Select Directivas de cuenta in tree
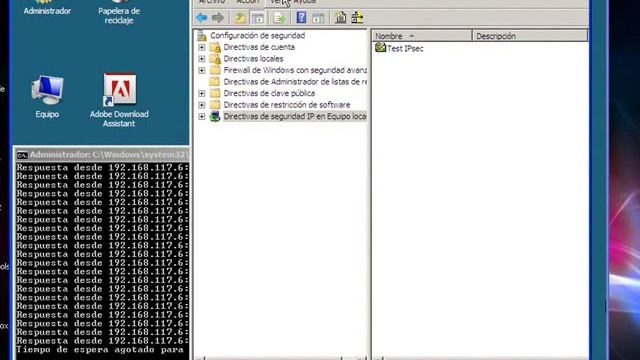The width and height of the screenshot is (640, 360). pyautogui.click(x=259, y=47)
